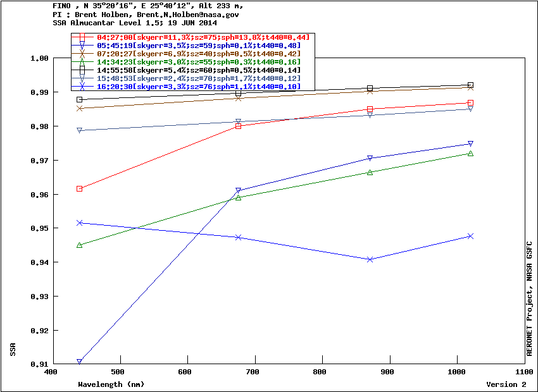
Task: Click the brown X legend marker for 07:20:27
Action: pos(82,54)
